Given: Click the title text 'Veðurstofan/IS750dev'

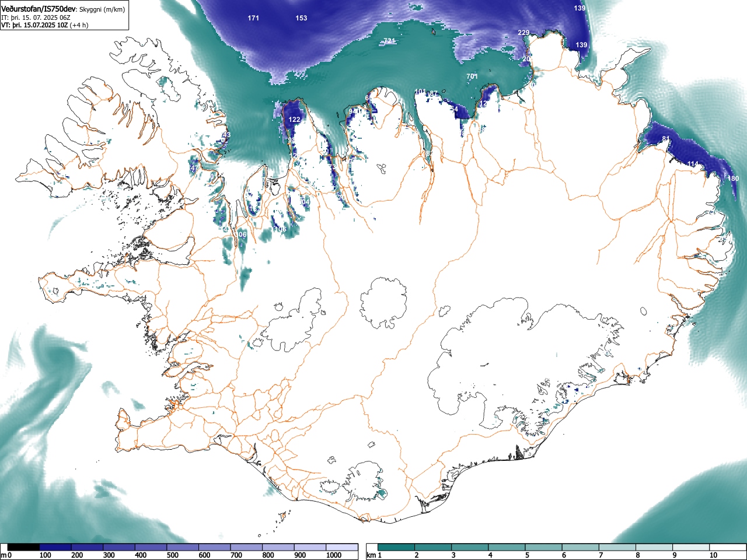Looking at the screenshot, I should point(39,9).
